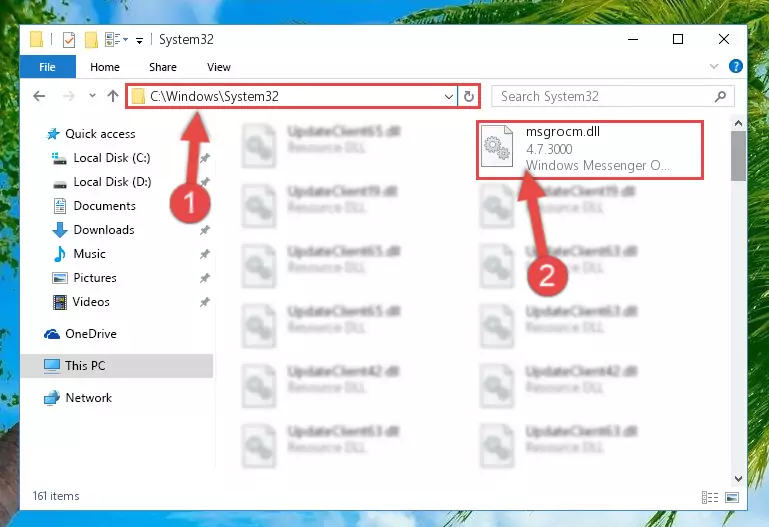Open Help via blue question mark icon
The image size is (769, 527).
click(x=735, y=66)
